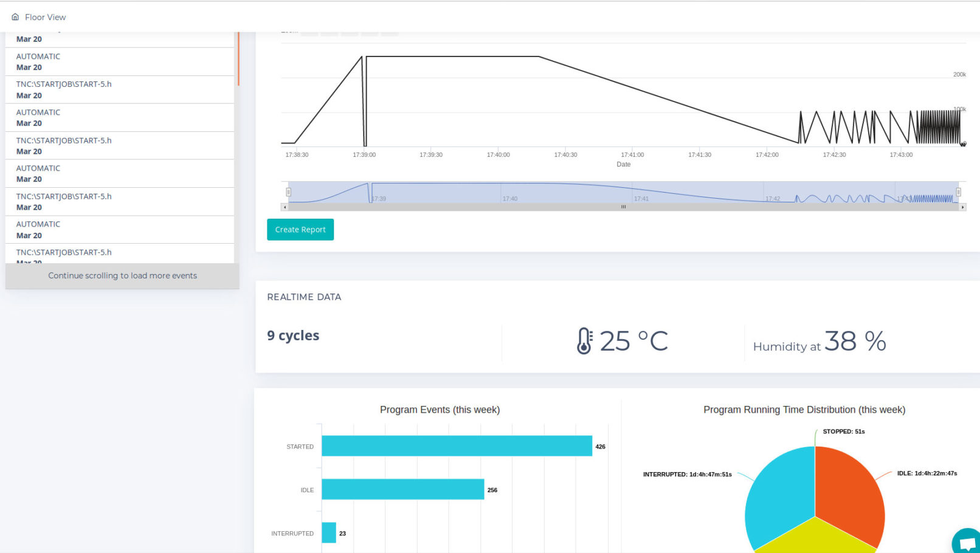The image size is (980, 553).
Task: Click the left handle of the chart range selector
Action: 288,192
